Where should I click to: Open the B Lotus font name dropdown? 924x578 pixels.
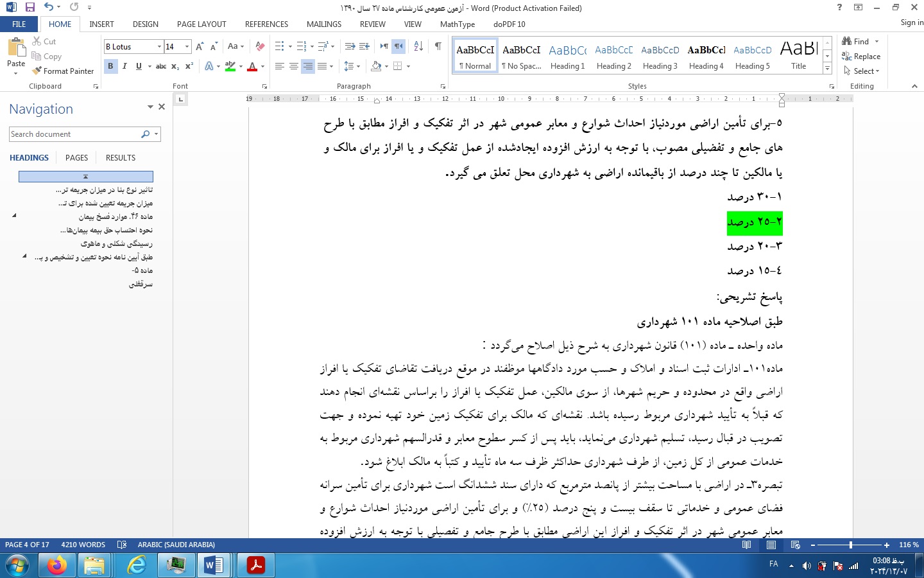(159, 46)
